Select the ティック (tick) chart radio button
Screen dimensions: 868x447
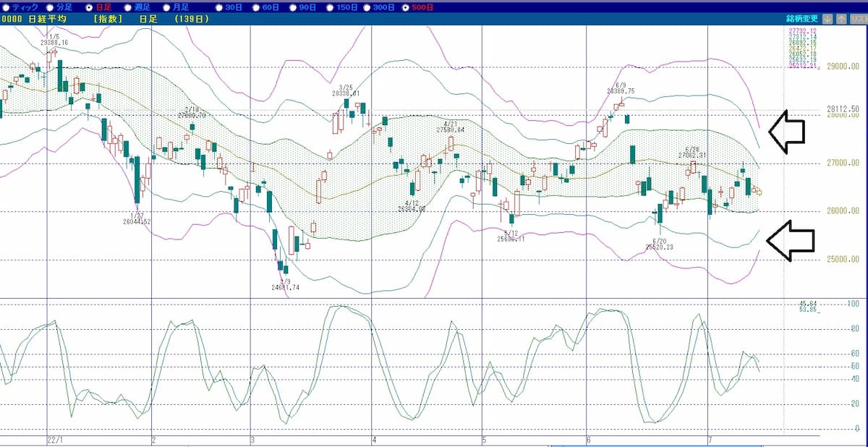pyautogui.click(x=7, y=7)
